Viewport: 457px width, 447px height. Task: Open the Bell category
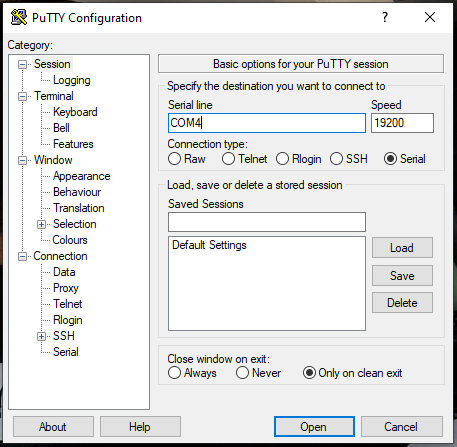click(61, 128)
